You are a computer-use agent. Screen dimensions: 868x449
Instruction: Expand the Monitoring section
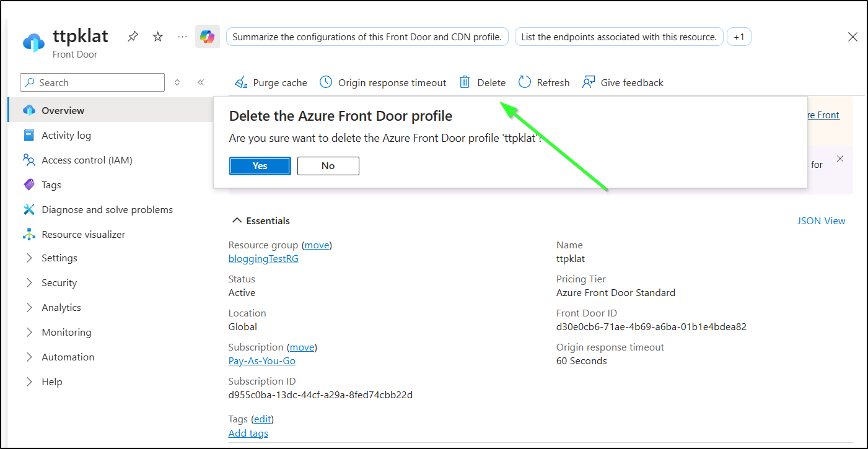[66, 333]
